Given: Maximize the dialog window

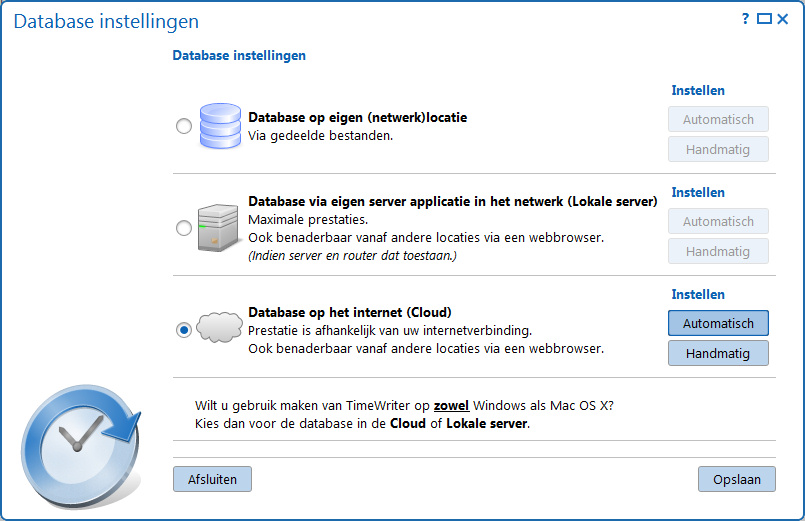Looking at the screenshot, I should 764,19.
